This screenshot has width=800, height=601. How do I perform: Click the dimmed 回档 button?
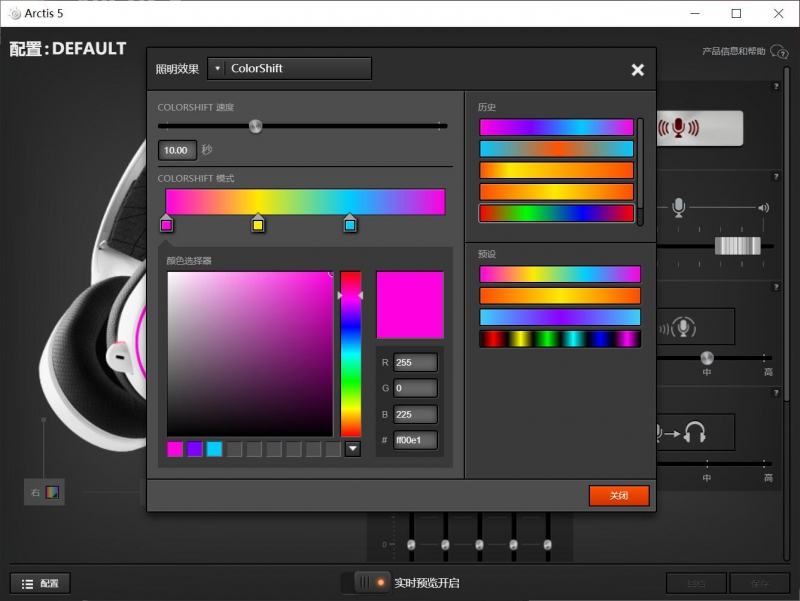coord(696,583)
